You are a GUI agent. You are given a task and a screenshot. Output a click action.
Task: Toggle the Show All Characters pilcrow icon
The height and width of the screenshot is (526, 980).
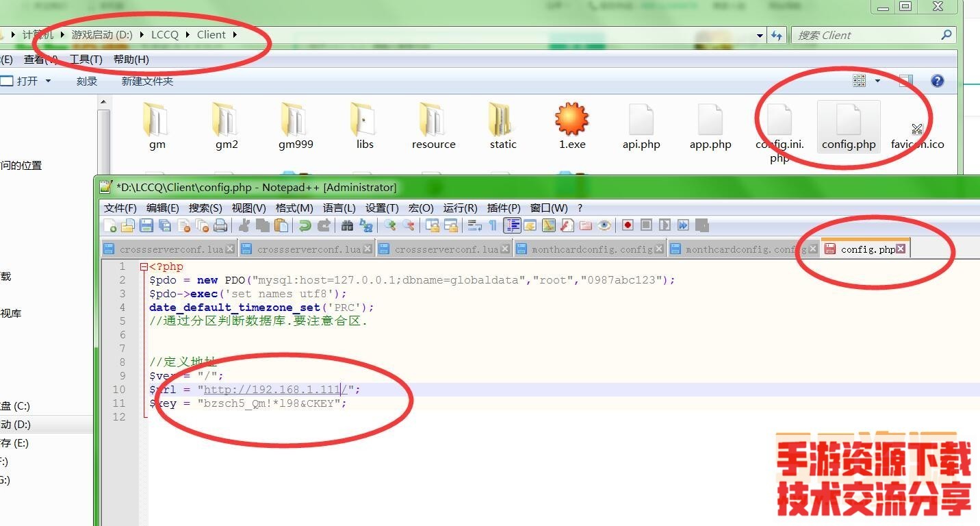click(493, 225)
